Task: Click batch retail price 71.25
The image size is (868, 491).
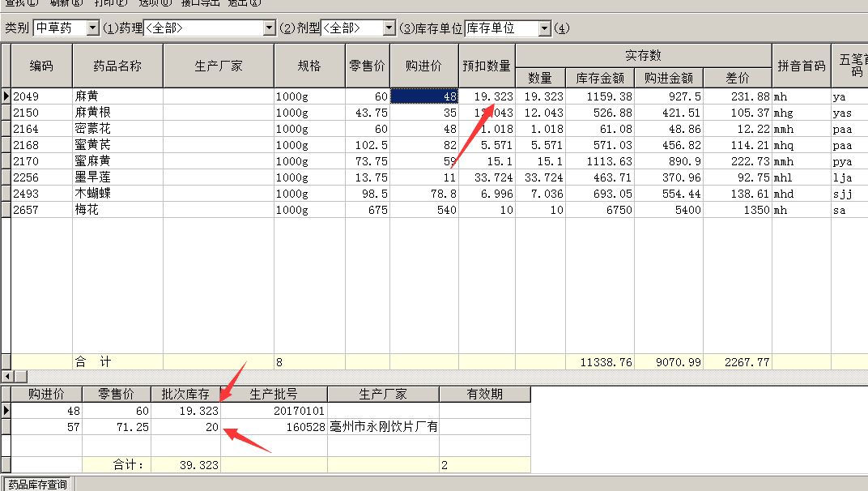Action: (117, 427)
